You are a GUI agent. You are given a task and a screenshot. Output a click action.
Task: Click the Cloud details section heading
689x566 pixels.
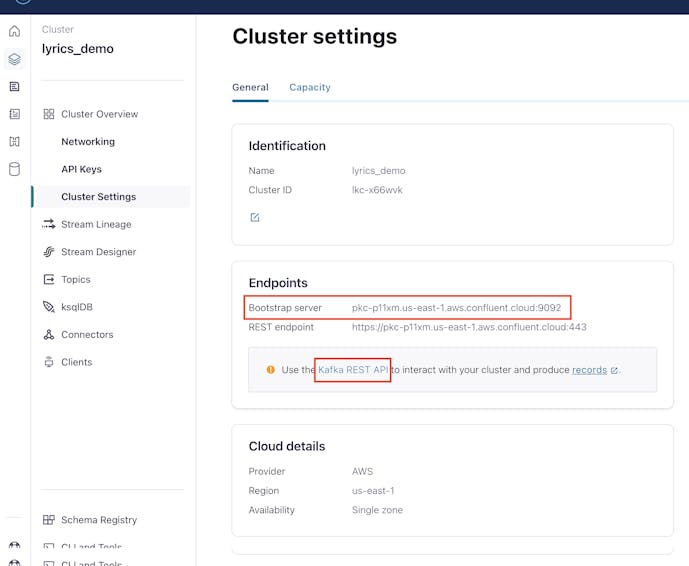tap(287, 446)
